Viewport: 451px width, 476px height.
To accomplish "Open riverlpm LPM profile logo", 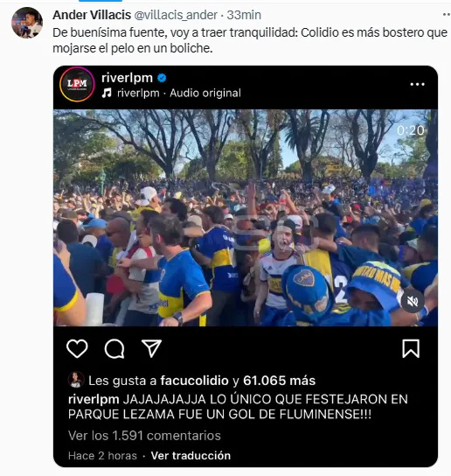I will (x=77, y=84).
